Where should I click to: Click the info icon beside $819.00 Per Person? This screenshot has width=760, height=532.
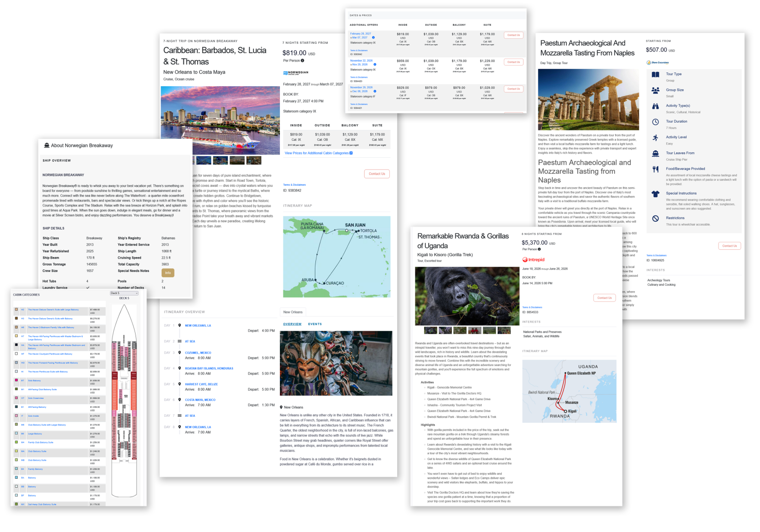pyautogui.click(x=302, y=61)
